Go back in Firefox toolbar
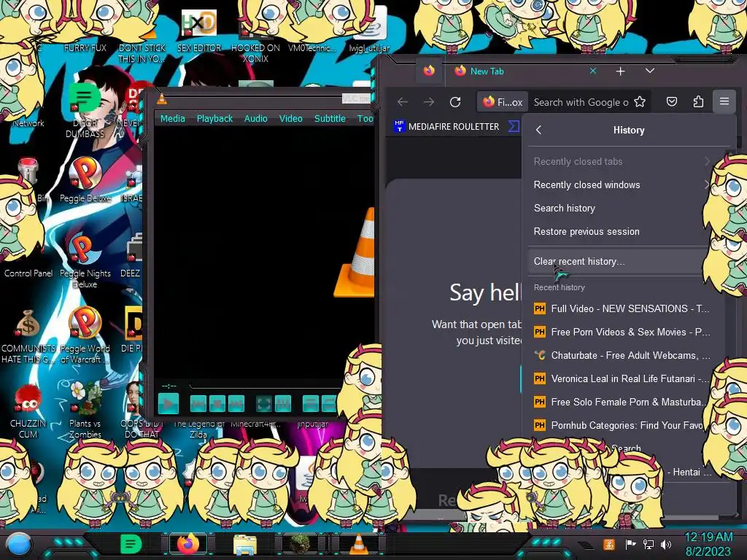This screenshot has height=560, width=747. (x=403, y=102)
